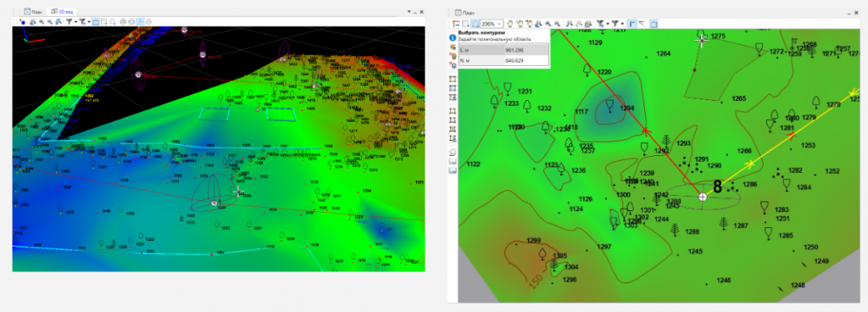Click the first orange orbit circle icon
The width and height of the screenshot is (868, 312).
point(123,21)
